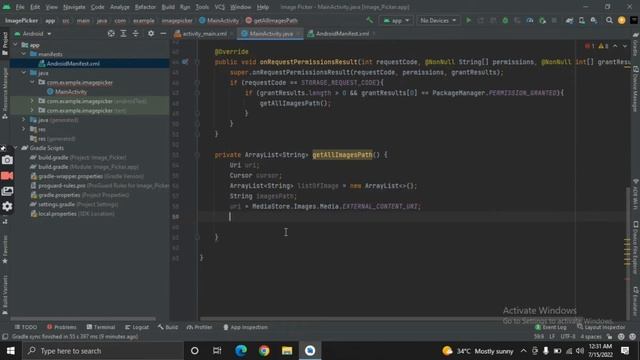
Task: Open File Explorer from taskbar
Action: tap(287, 351)
